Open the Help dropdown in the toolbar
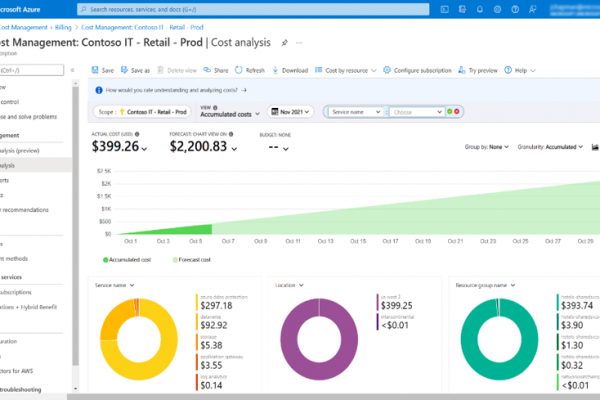The height and width of the screenshot is (400, 600). [x=520, y=70]
